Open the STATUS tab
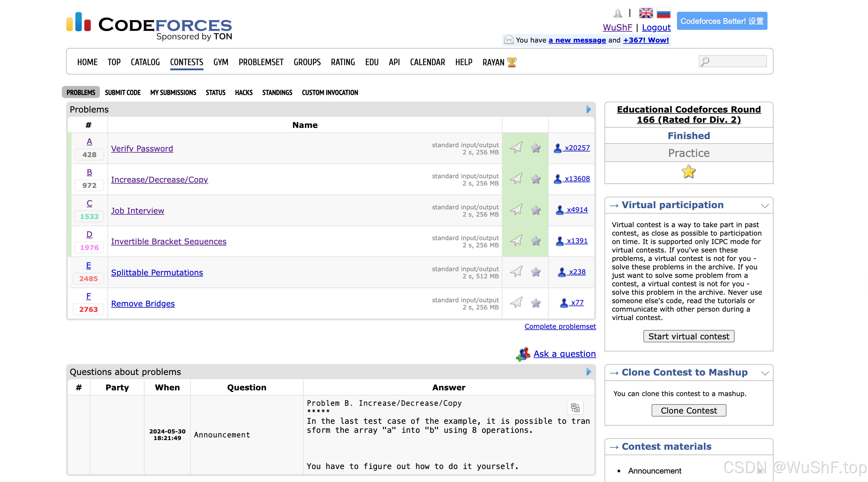 pyautogui.click(x=215, y=92)
